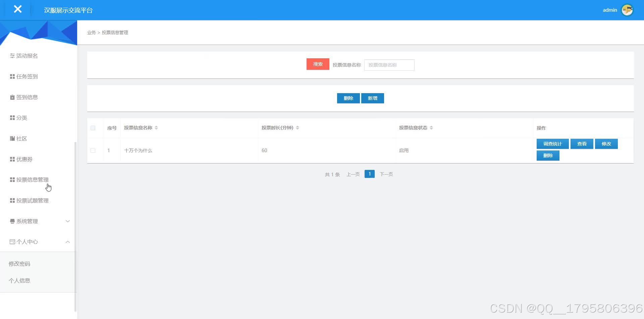This screenshot has width=644, height=319.
Task: Click 修改 button in the row
Action: (x=606, y=144)
